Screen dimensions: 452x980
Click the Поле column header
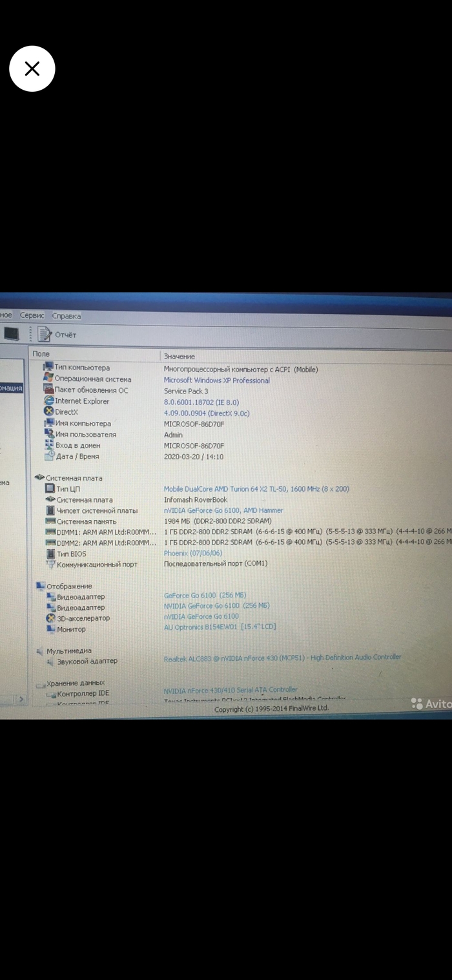41,355
